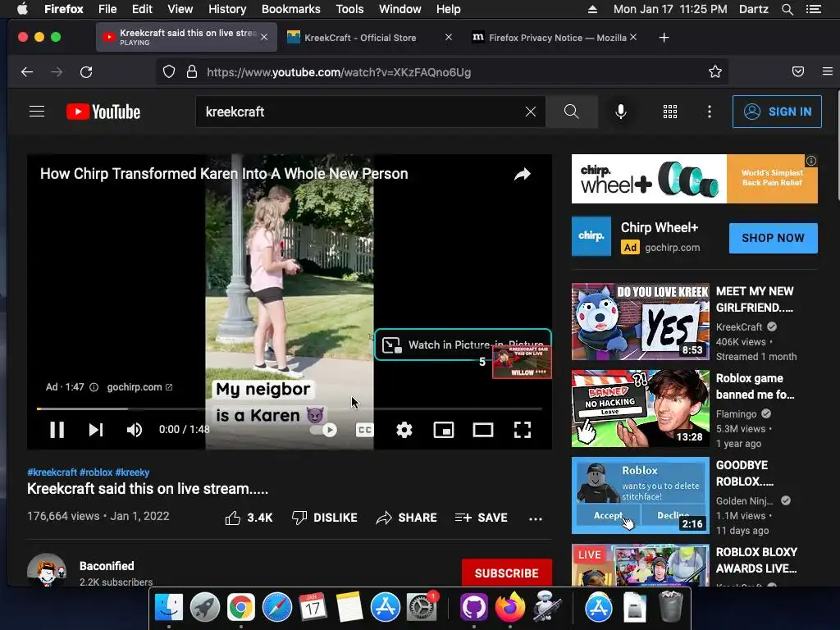
Task: Open GitHub Desktop from the Dock
Action: pos(473,608)
